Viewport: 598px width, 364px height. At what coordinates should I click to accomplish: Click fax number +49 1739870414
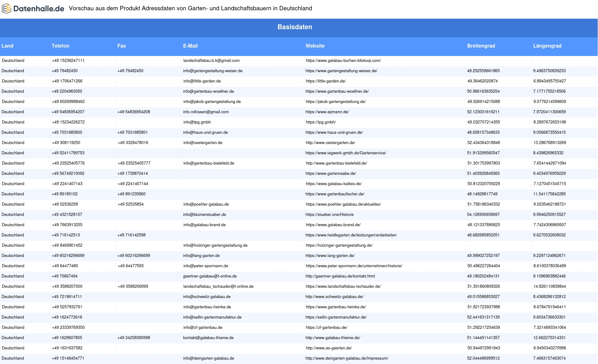[133, 174]
